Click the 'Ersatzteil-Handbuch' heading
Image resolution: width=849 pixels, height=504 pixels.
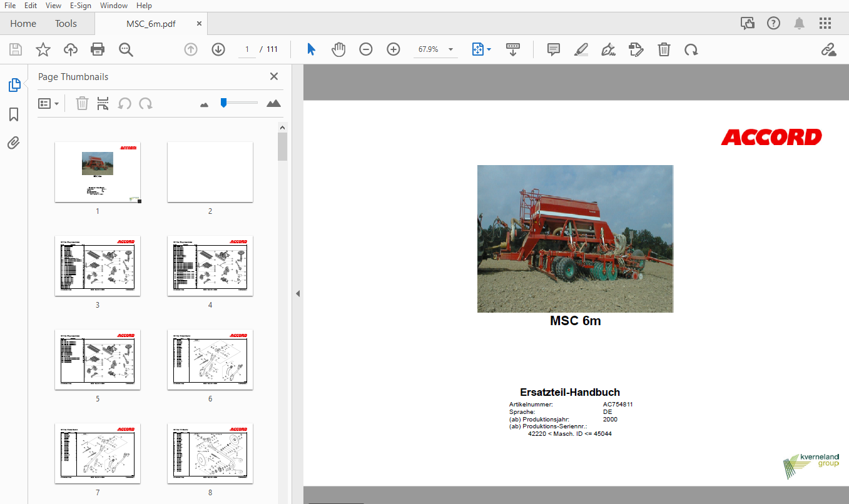coord(570,392)
